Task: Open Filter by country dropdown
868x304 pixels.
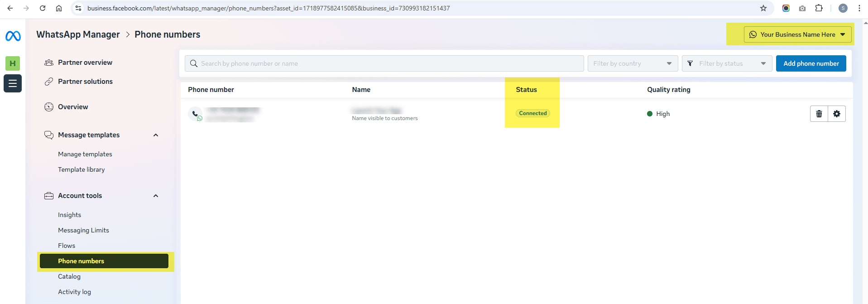Action: click(x=632, y=63)
